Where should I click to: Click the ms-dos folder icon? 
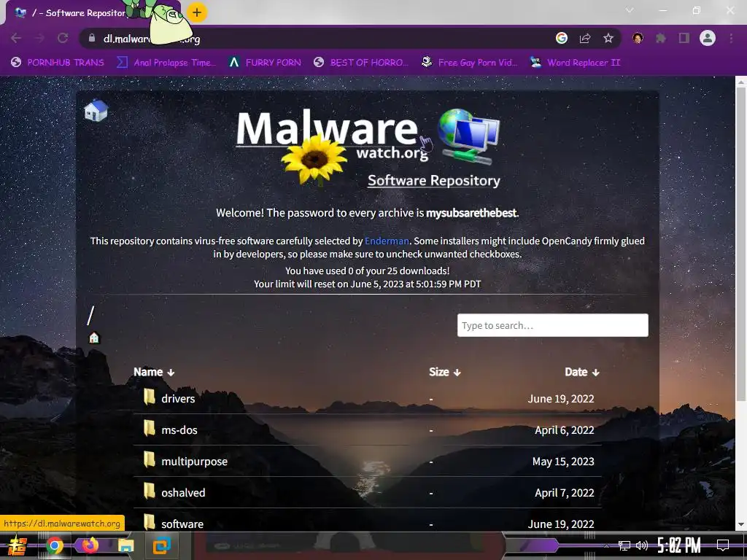149,428
